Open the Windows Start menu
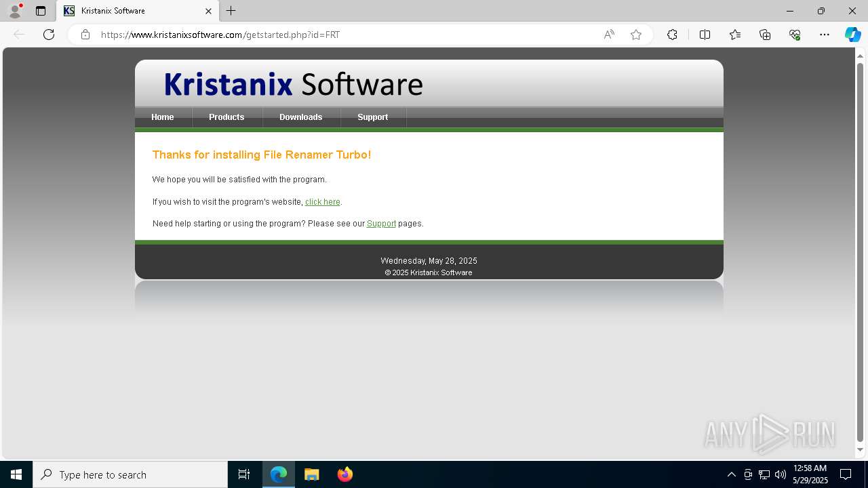The height and width of the screenshot is (488, 868). point(16,474)
